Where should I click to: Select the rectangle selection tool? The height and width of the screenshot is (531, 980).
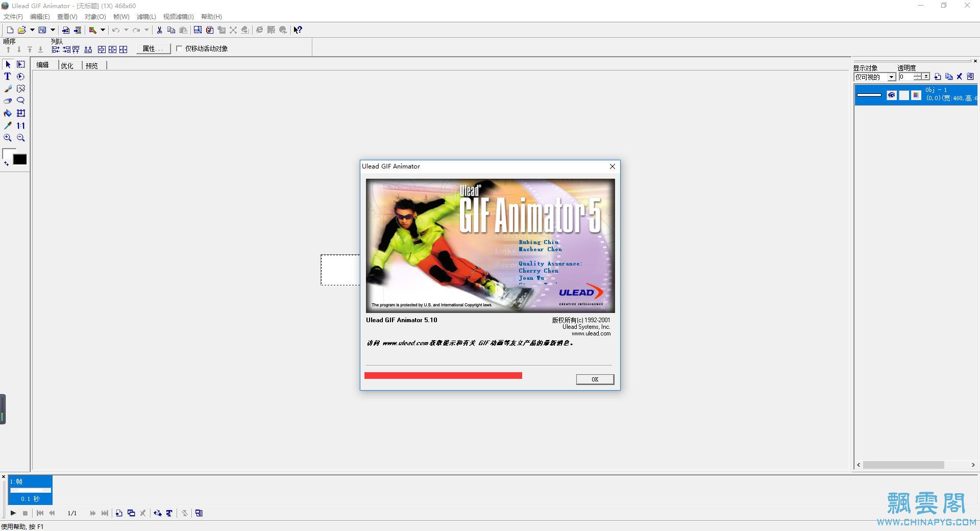tap(21, 64)
